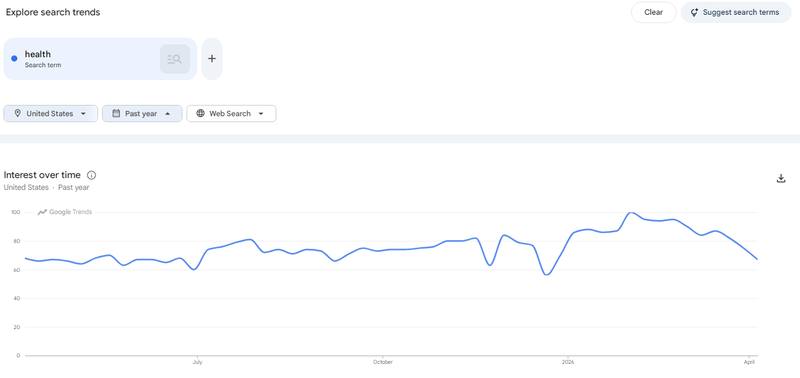
Task: Click the Clear button
Action: click(x=654, y=12)
